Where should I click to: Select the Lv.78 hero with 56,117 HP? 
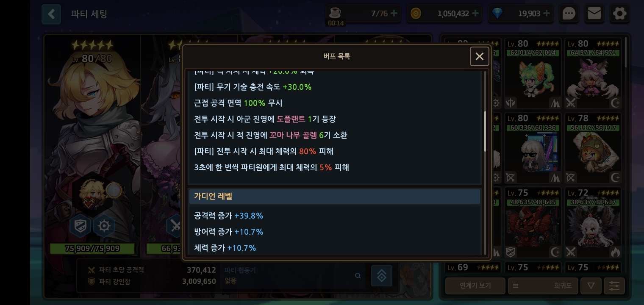point(593,148)
